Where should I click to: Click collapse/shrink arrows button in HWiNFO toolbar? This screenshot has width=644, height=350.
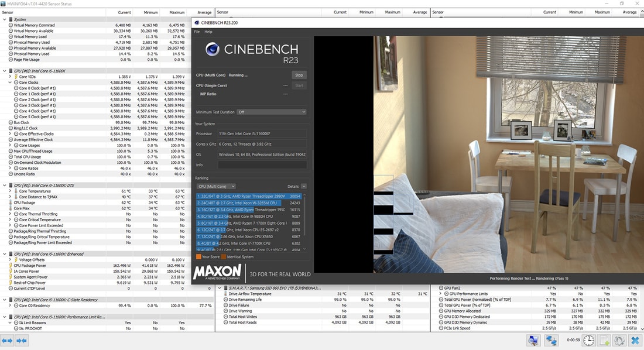(21, 341)
